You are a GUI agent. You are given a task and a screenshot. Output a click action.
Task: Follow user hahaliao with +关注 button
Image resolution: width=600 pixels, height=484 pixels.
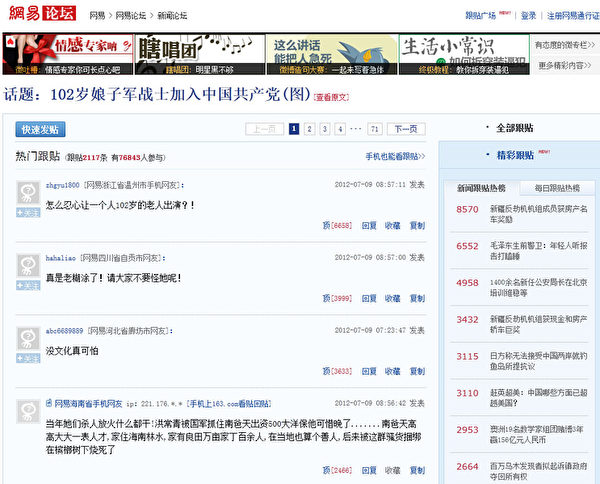pyautogui.click(x=28, y=286)
